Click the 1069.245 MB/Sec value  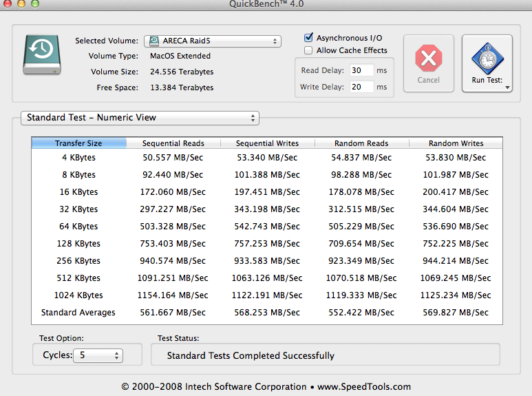[456, 278]
